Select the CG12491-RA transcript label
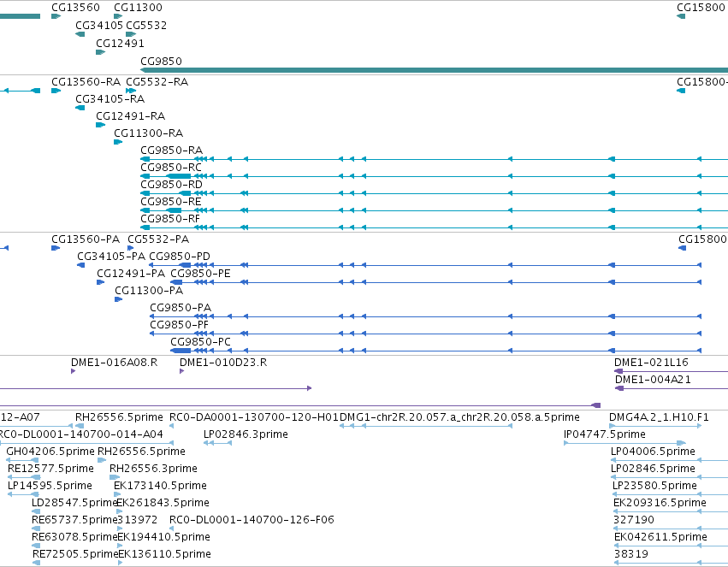 tap(131, 116)
